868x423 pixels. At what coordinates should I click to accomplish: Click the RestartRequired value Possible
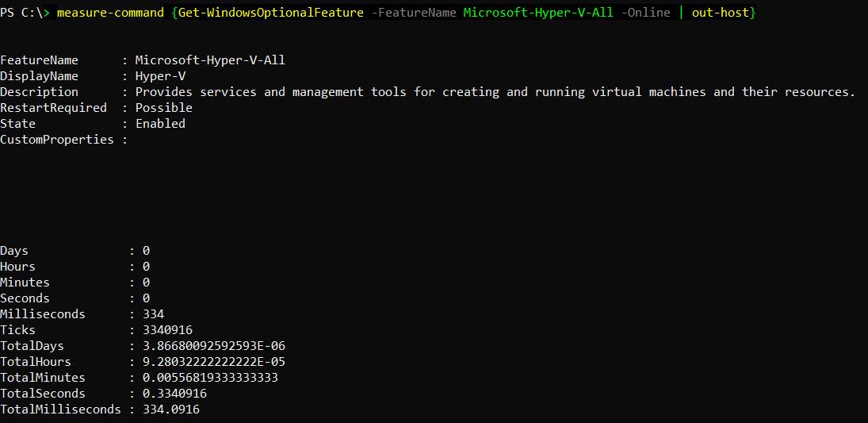(x=164, y=108)
